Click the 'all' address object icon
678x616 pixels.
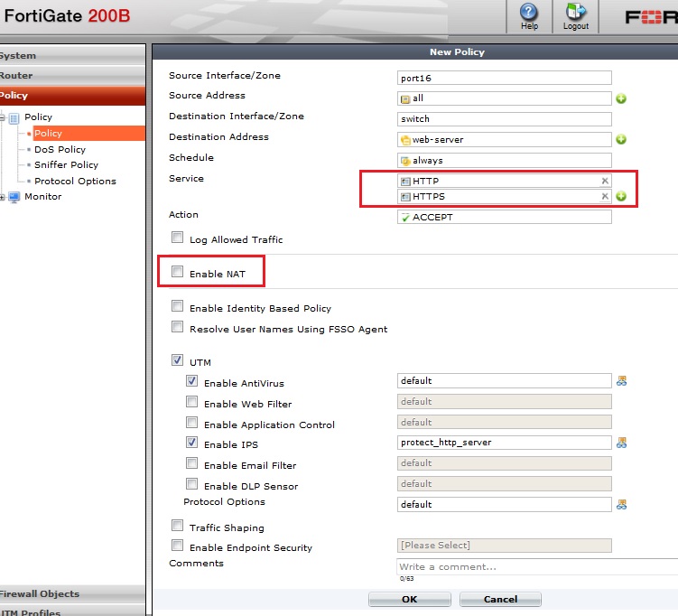point(405,99)
